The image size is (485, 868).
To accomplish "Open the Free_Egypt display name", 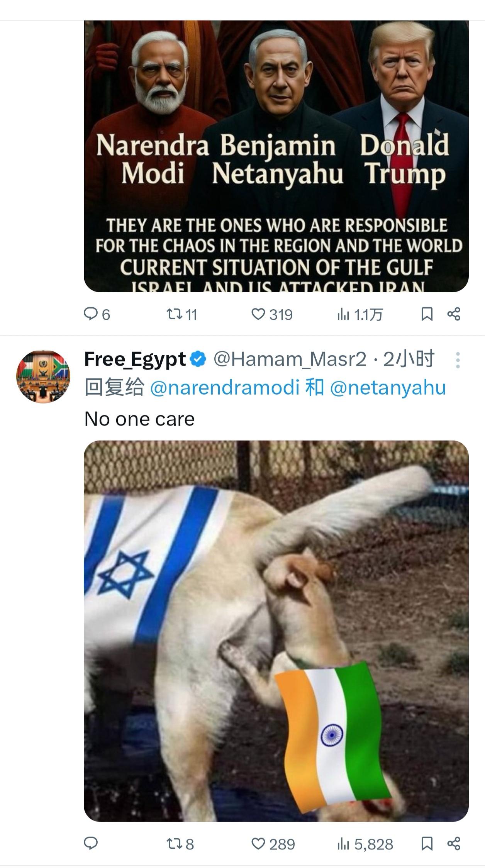I will 135,359.
